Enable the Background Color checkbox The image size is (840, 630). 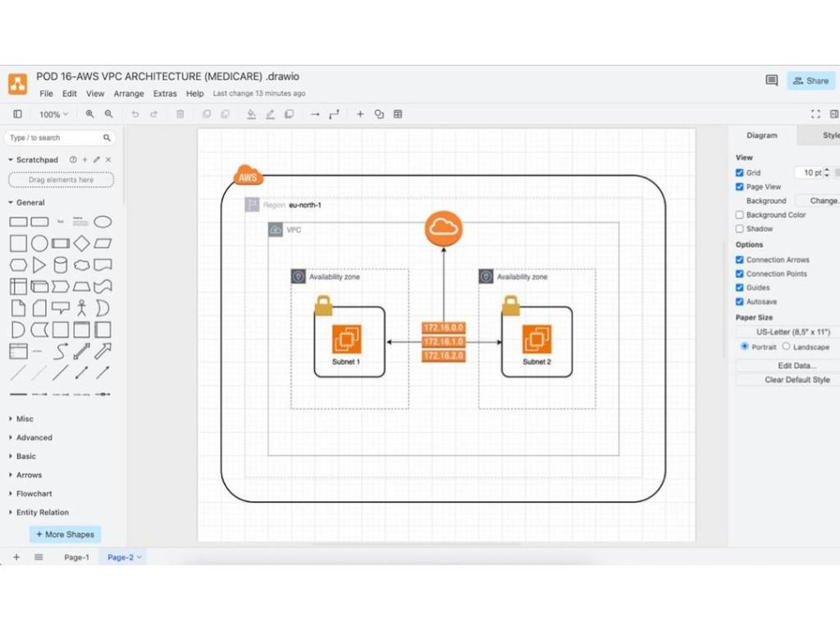pos(740,215)
